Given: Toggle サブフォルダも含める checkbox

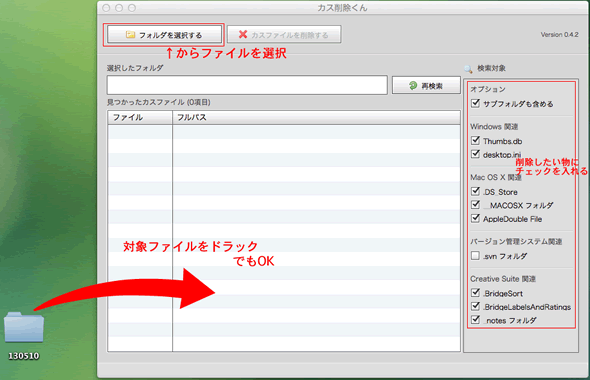Looking at the screenshot, I should [476, 103].
